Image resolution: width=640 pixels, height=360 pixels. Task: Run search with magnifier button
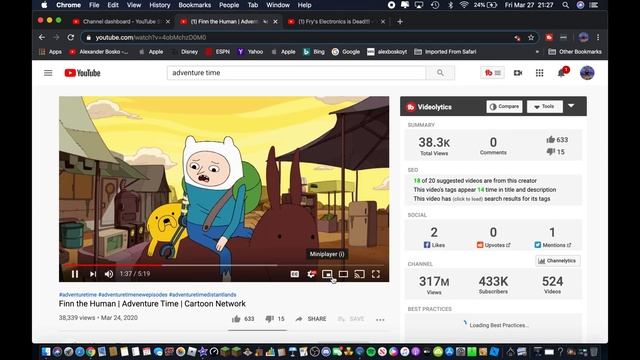[x=440, y=73]
